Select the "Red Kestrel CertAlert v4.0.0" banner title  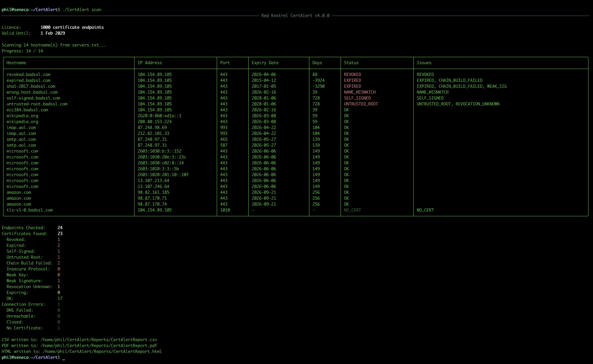point(295,15)
